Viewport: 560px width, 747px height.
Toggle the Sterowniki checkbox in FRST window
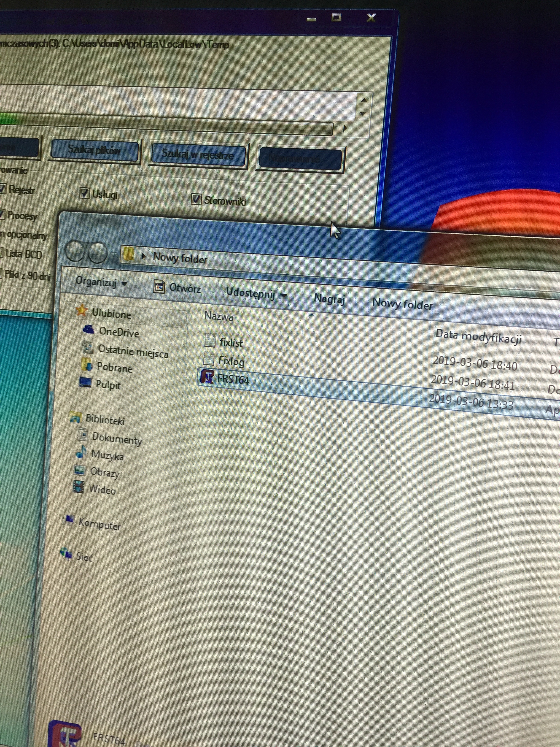pyautogui.click(x=197, y=199)
